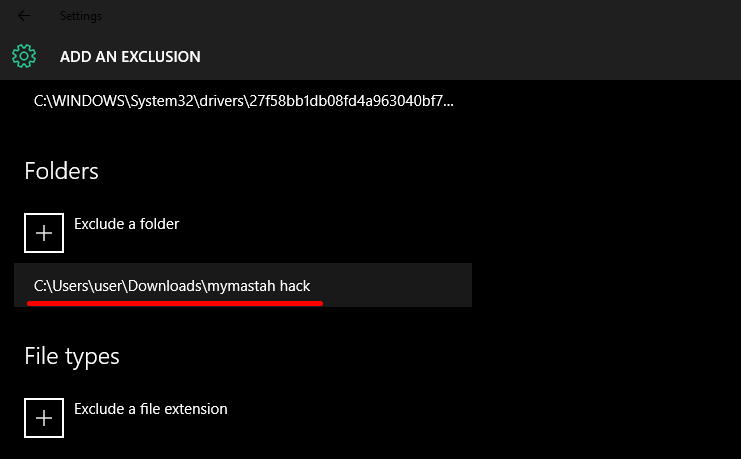Click the blank area of the highlighted folder row
This screenshot has height=459, width=741.
[400, 286]
